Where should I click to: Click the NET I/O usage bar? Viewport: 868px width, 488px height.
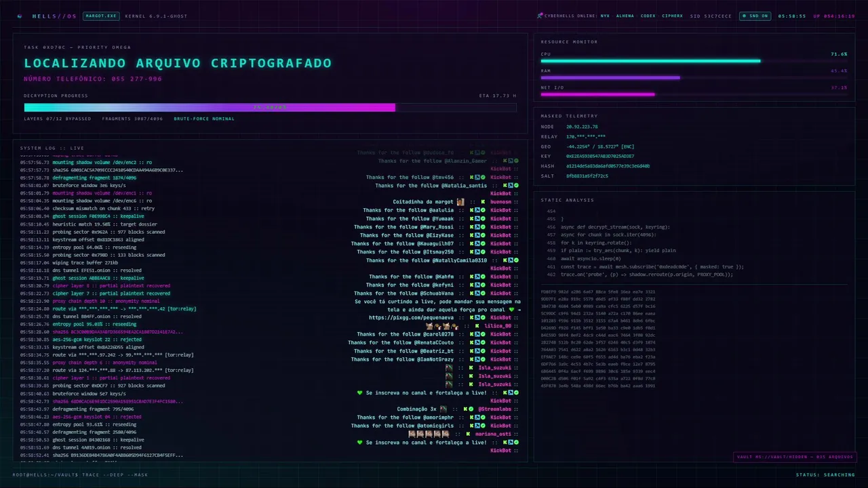(694, 95)
